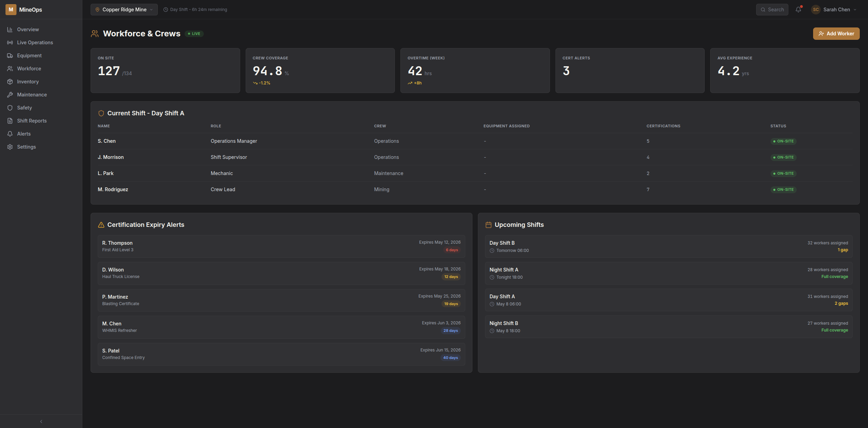Open M. Chen WHMIS Refresher alert

coord(281,327)
